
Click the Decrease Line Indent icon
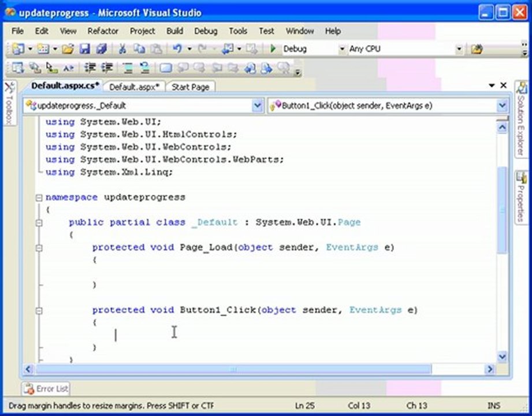(x=90, y=68)
